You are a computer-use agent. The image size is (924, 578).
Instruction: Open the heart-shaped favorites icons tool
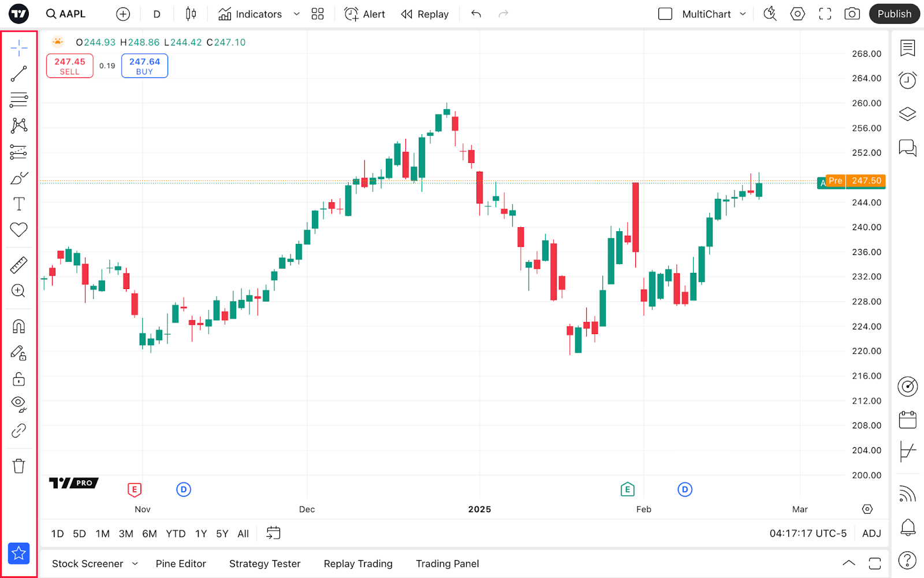tap(18, 229)
